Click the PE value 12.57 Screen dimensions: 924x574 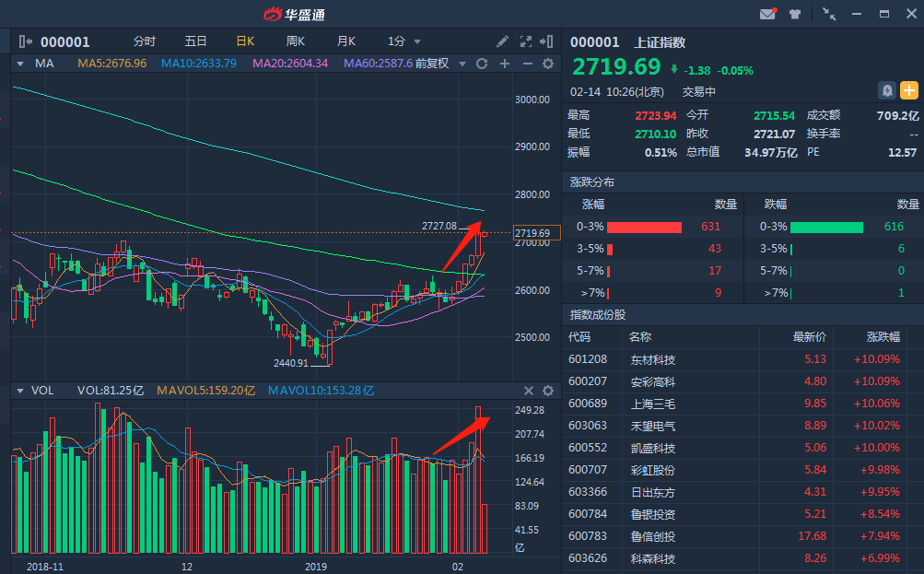coord(902,152)
